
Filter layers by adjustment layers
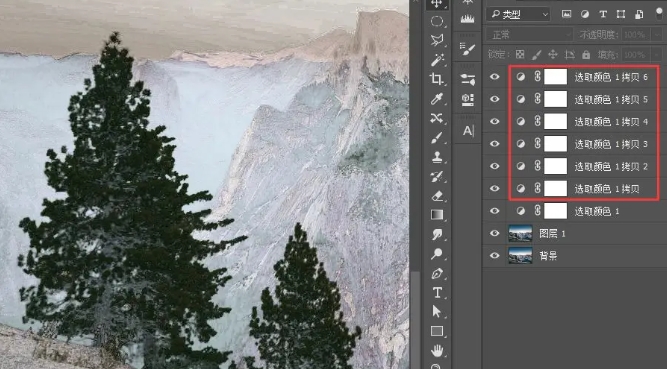[x=585, y=14]
